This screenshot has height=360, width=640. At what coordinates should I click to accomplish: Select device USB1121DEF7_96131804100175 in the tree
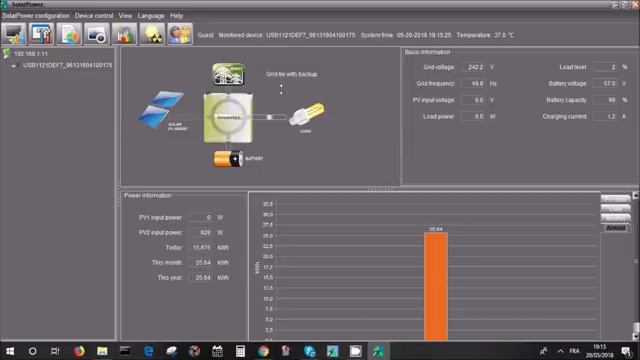67,65
